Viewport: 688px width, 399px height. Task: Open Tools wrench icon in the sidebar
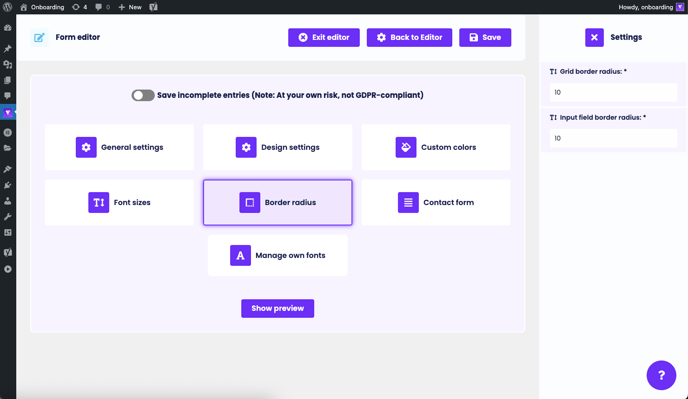click(x=7, y=217)
